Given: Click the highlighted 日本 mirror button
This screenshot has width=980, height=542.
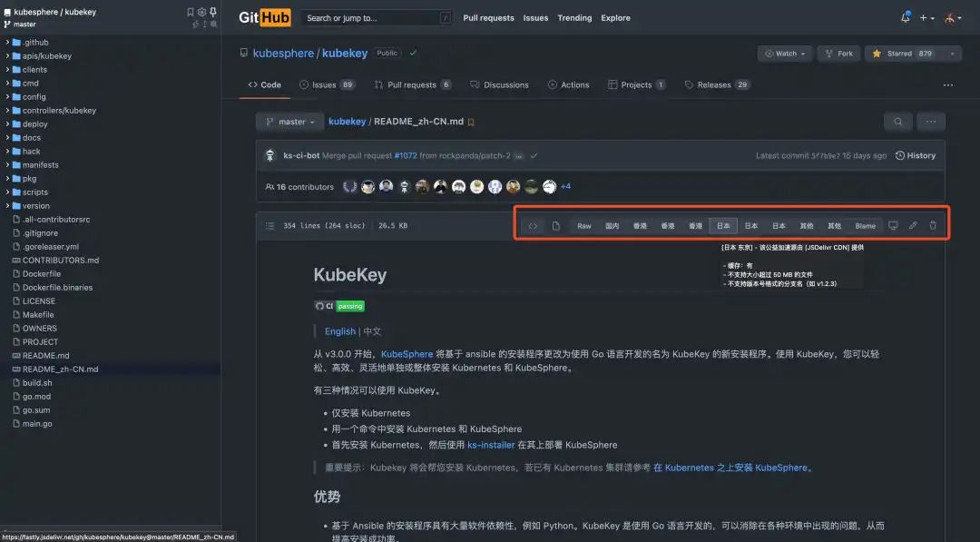Looking at the screenshot, I should pos(723,226).
